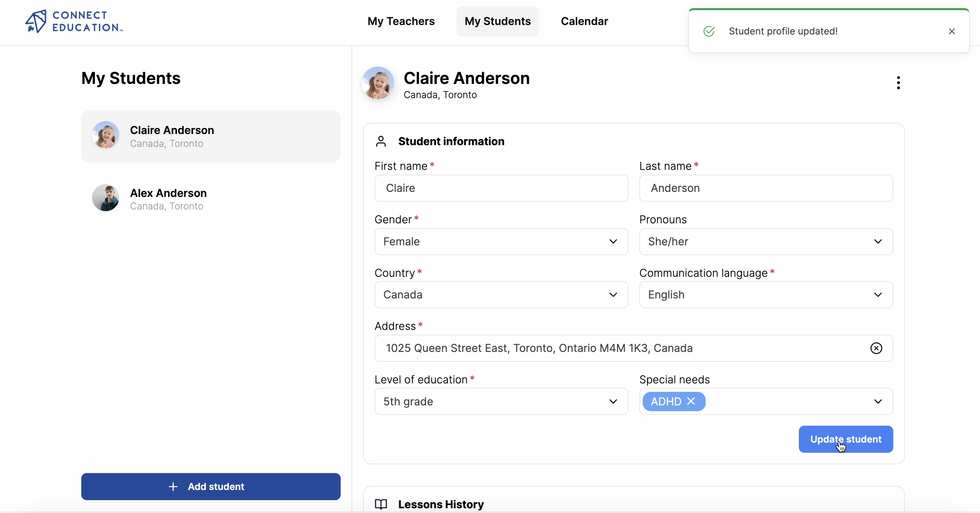Click the green success checkmark icon
This screenshot has width=980, height=513.
tap(709, 31)
